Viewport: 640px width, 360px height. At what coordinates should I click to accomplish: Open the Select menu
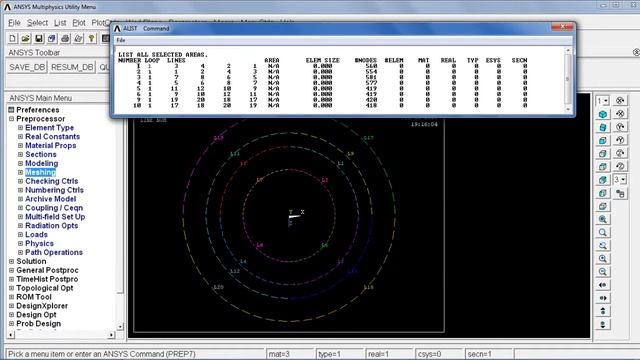[x=38, y=23]
